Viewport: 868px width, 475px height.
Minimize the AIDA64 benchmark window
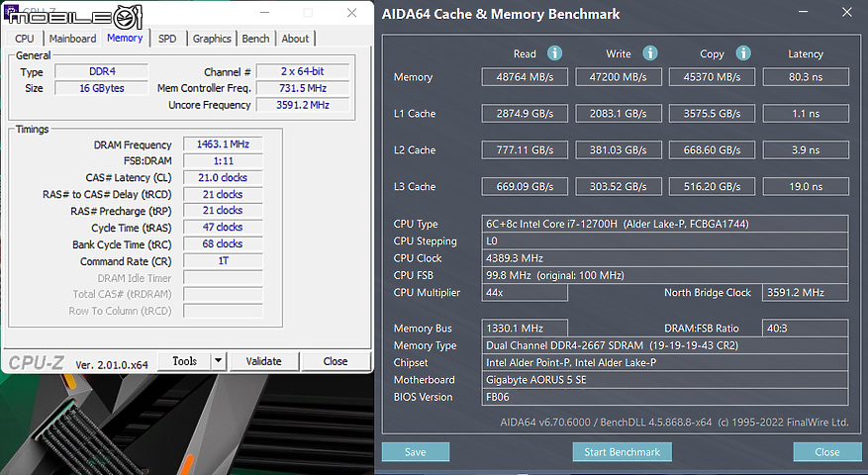(804, 12)
